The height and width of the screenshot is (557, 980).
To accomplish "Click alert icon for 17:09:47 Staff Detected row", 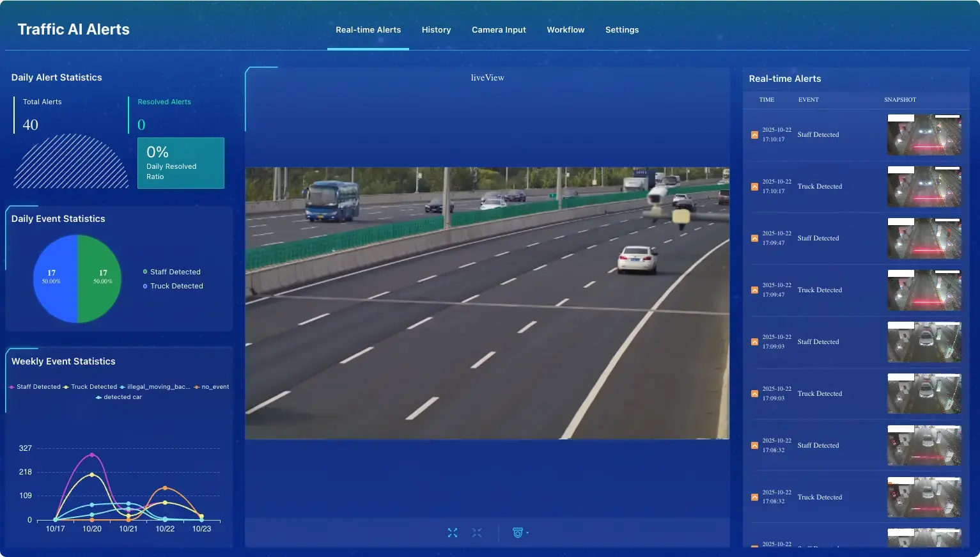I will [x=754, y=239].
